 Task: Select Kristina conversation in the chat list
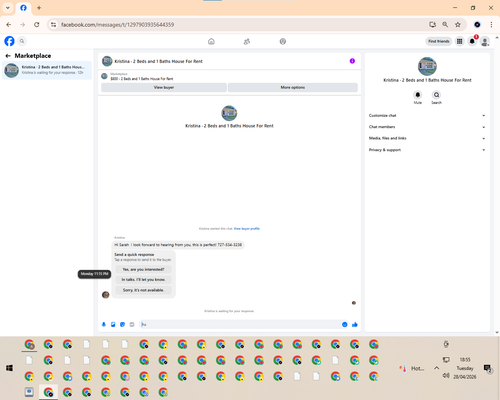[47, 70]
